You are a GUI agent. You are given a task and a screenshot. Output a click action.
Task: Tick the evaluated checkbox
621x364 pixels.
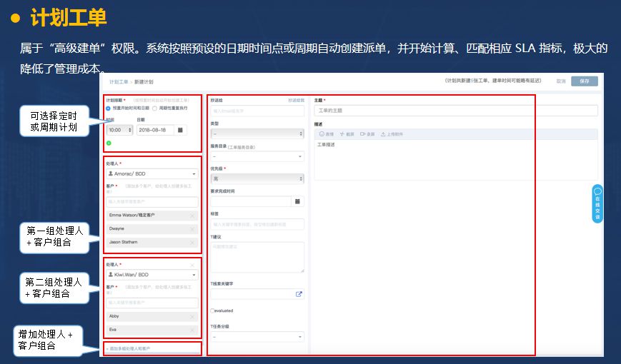click(213, 310)
